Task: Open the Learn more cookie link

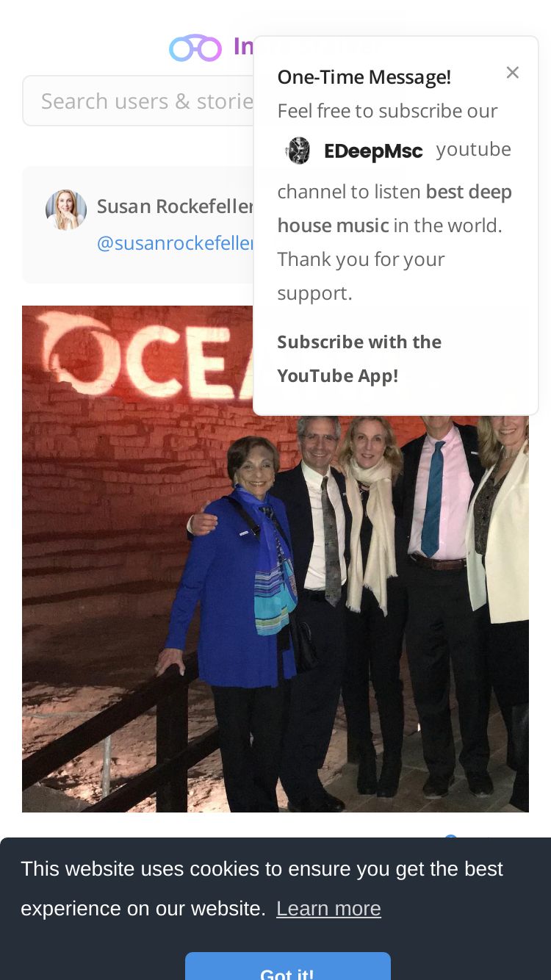Action: [328, 909]
